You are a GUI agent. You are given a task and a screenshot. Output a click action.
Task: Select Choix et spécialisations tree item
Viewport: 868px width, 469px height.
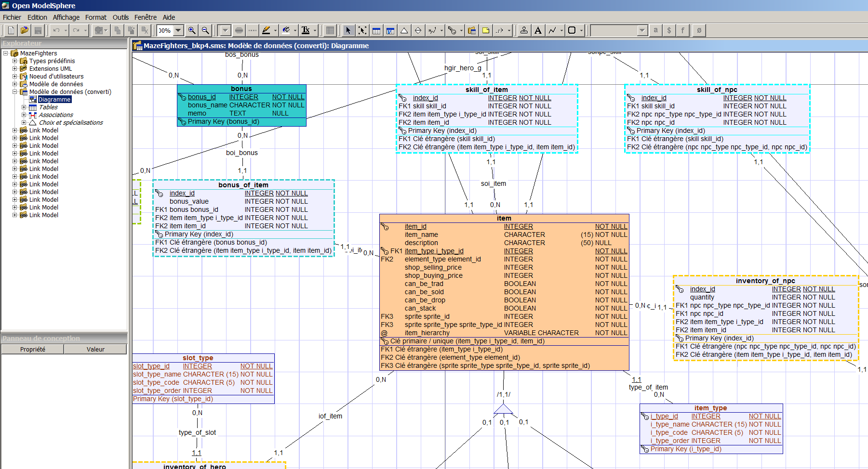pyautogui.click(x=71, y=122)
